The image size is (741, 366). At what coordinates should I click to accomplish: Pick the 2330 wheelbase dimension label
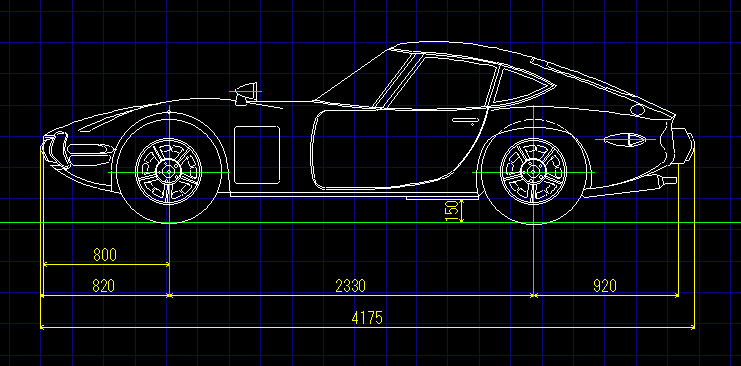point(350,286)
